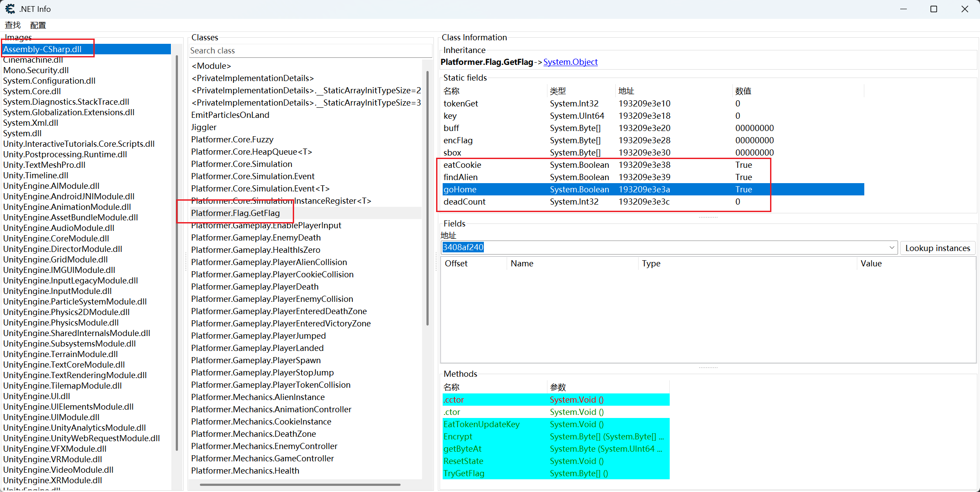This screenshot has height=492, width=980.
Task: Maximize the .NET Info window
Action: point(934,9)
